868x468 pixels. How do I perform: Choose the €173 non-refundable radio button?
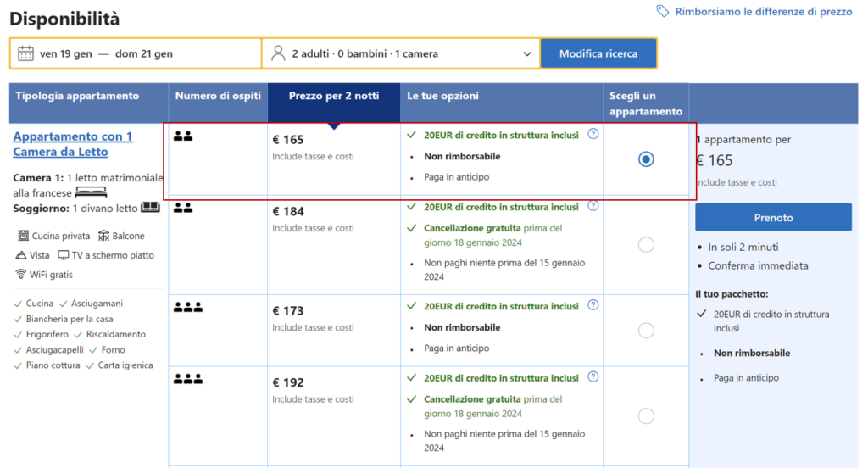646,331
